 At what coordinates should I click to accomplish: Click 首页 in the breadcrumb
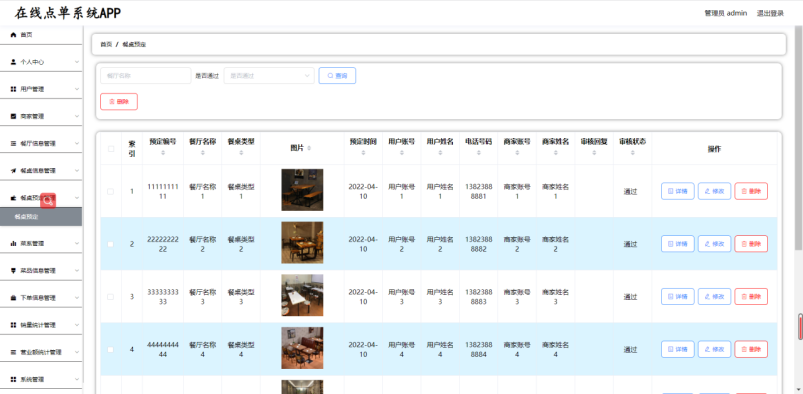pyautogui.click(x=106, y=45)
